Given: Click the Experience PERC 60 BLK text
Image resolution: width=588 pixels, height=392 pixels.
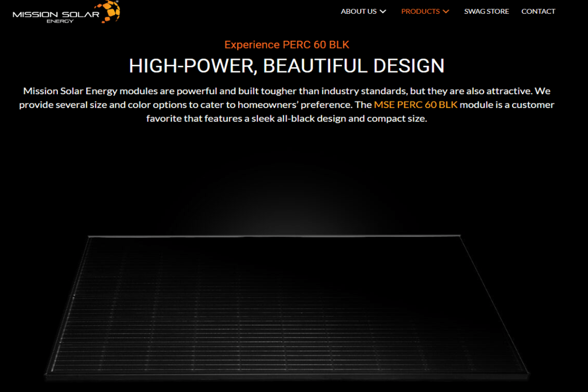Looking at the screenshot, I should click(287, 45).
